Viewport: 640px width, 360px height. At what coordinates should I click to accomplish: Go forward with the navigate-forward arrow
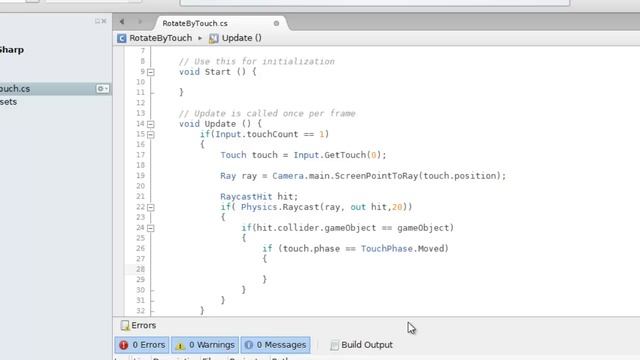[x=140, y=22]
